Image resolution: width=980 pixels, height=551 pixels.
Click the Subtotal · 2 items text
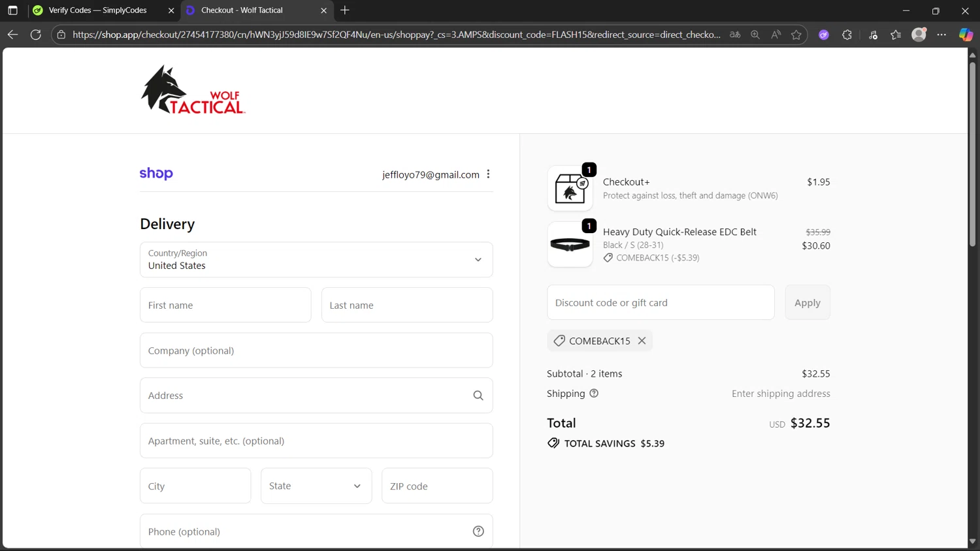[x=584, y=373]
